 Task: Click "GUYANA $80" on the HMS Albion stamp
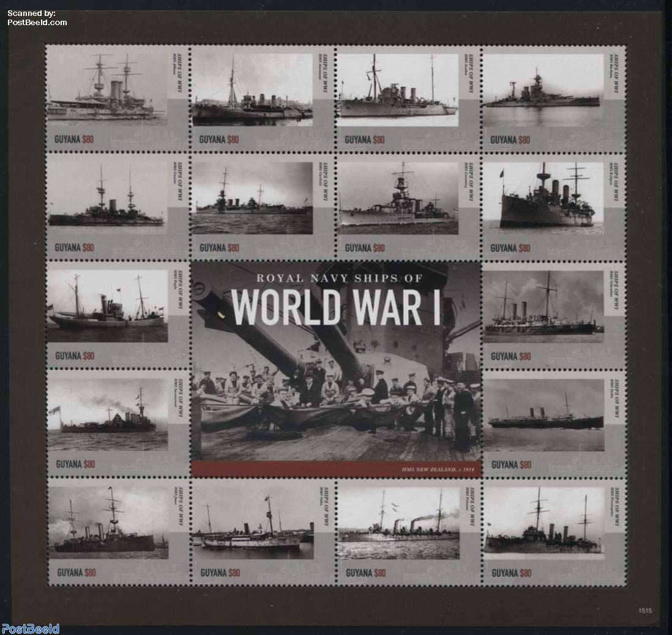point(73,140)
